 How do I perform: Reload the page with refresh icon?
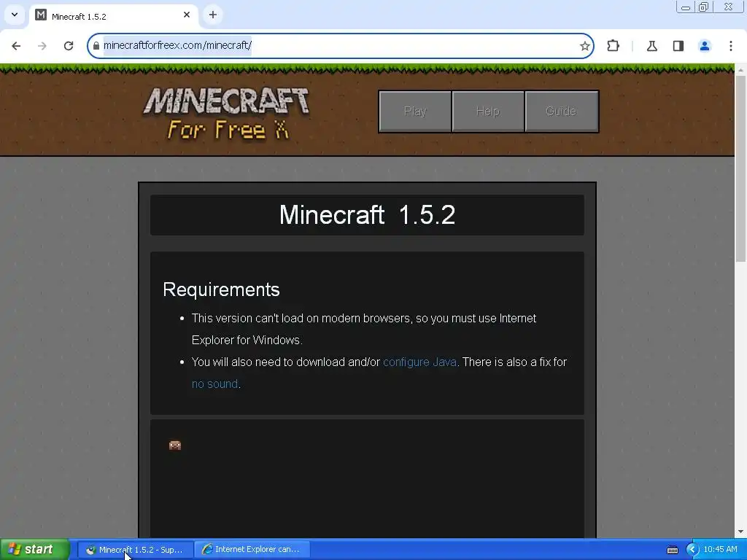click(x=69, y=46)
